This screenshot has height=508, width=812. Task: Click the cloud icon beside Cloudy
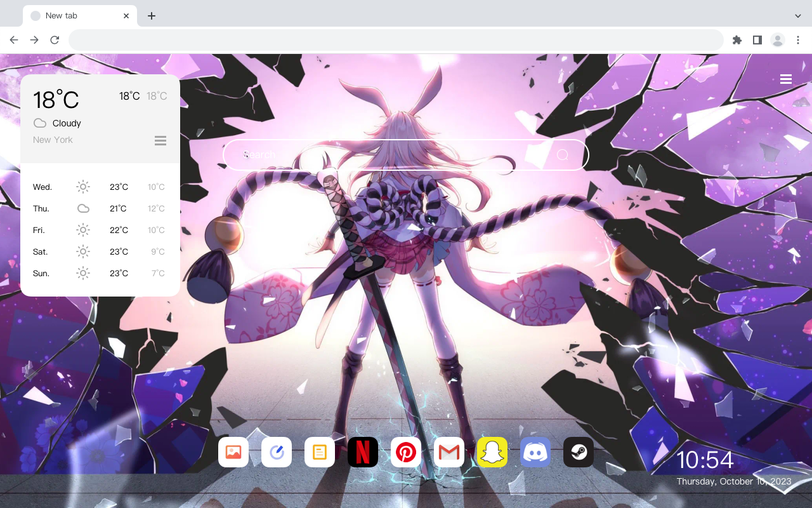point(40,123)
